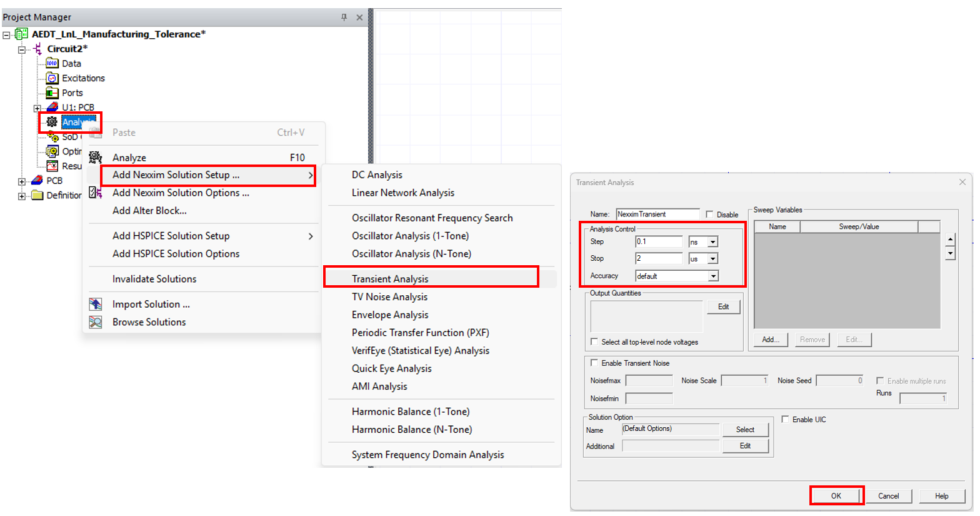This screenshot has height=516, width=980.
Task: Pin the Project Manager panel
Action: 344,17
